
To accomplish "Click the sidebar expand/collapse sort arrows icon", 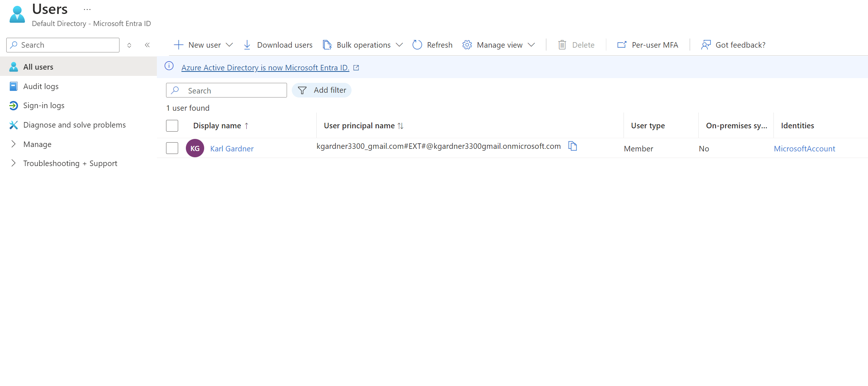I will [x=129, y=45].
